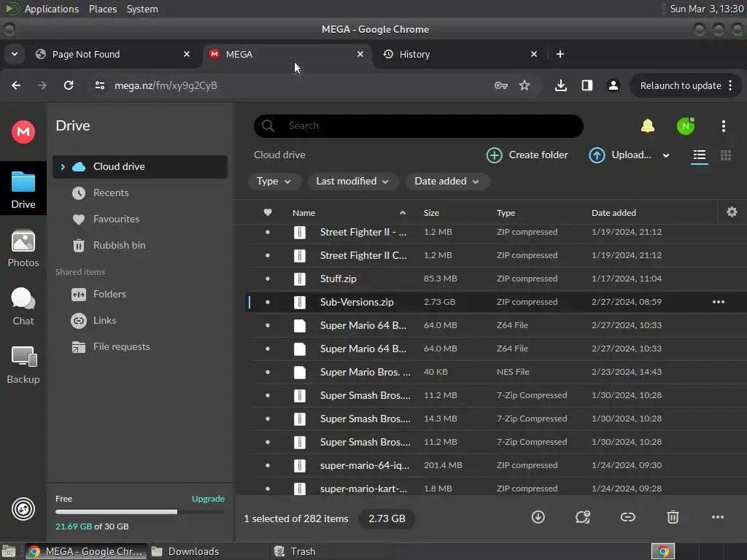Image resolution: width=747 pixels, height=560 pixels.
Task: Select super-mario-64-iq... zip file
Action: tap(495, 465)
